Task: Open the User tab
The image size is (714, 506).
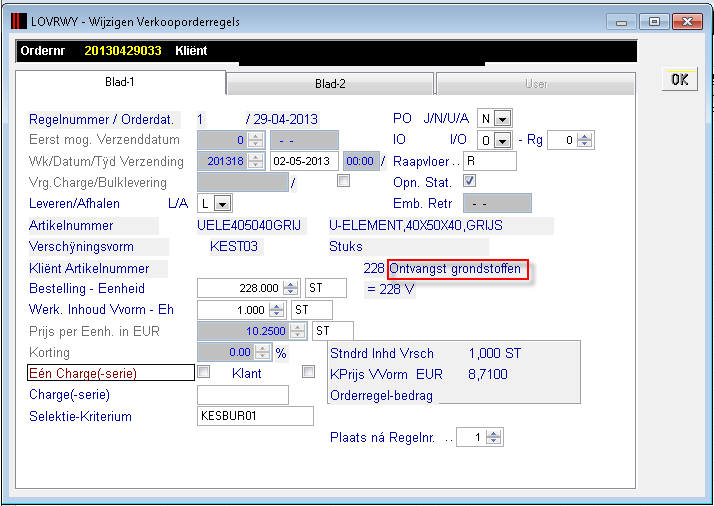Action: pos(536,84)
